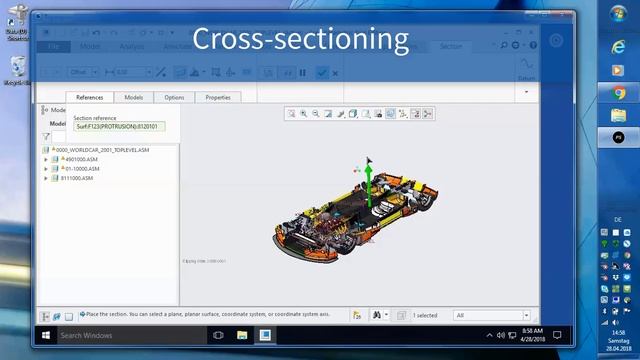
Task: Click the Refit icon in graphics toolbar
Action: 291,114
